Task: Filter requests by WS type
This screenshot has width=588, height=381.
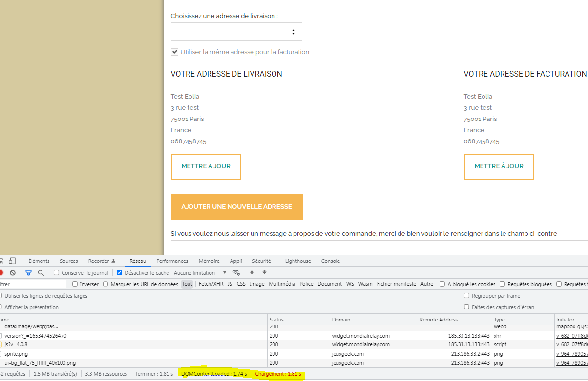Action: tap(350, 284)
